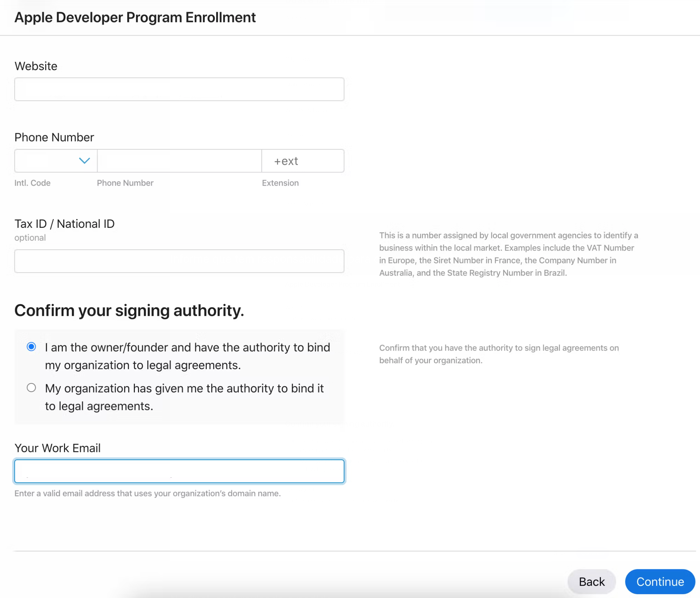Click the Tax ID / National ID field

[179, 261]
